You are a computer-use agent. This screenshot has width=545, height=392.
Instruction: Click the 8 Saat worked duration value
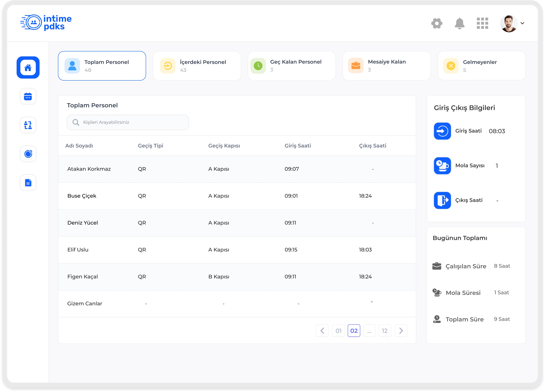click(502, 266)
